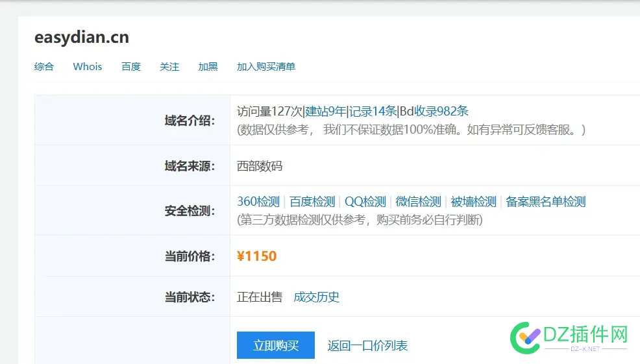
Task: Select the 第三方数据检测仅供参考 note text
Action: click(360, 220)
